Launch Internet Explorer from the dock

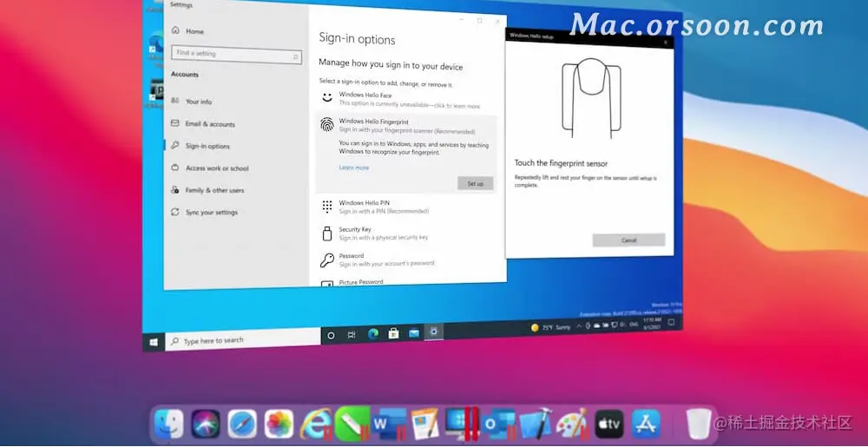[x=316, y=424]
